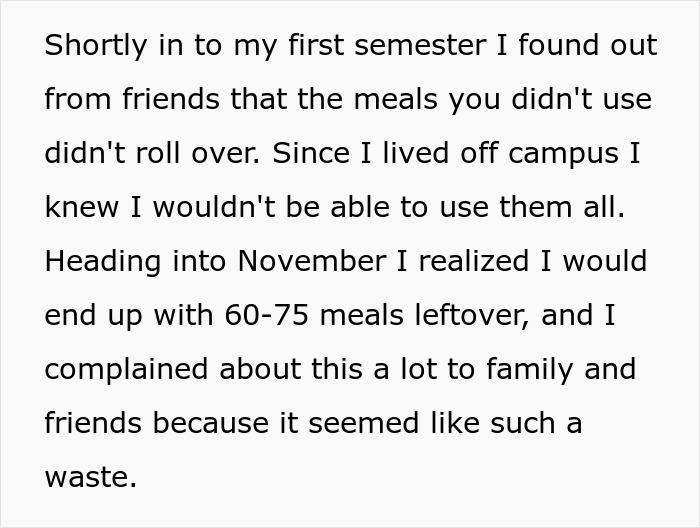Click the word "able" in the text
This screenshot has width=700, height=528.
coord(352,208)
